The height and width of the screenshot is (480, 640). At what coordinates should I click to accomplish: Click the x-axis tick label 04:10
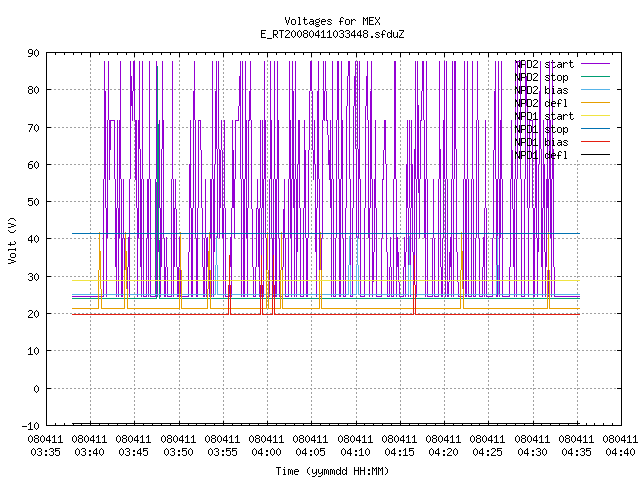tap(356, 452)
